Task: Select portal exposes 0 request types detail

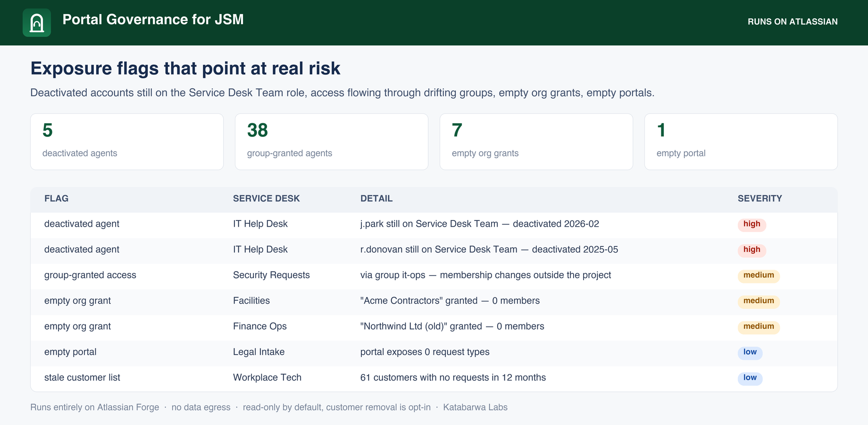Action: coord(425,352)
